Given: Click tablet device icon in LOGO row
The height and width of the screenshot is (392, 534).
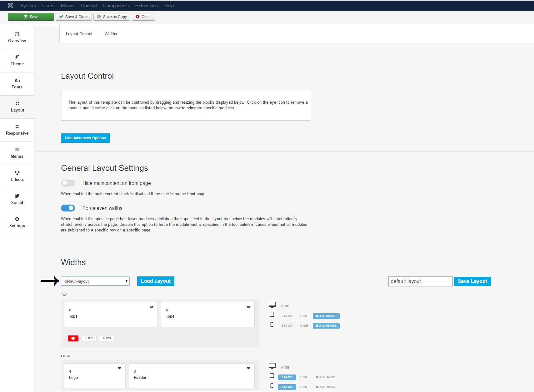Looking at the screenshot, I should 272,376.
